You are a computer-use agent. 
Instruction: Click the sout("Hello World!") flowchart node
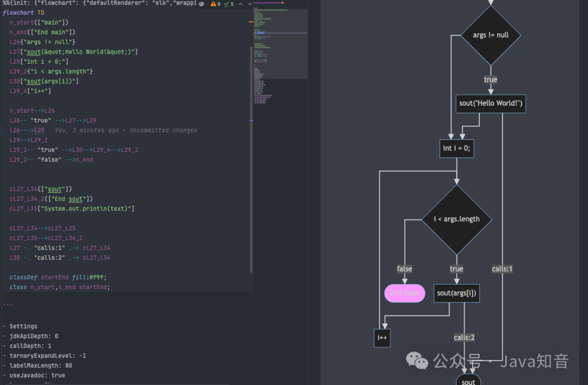490,103
